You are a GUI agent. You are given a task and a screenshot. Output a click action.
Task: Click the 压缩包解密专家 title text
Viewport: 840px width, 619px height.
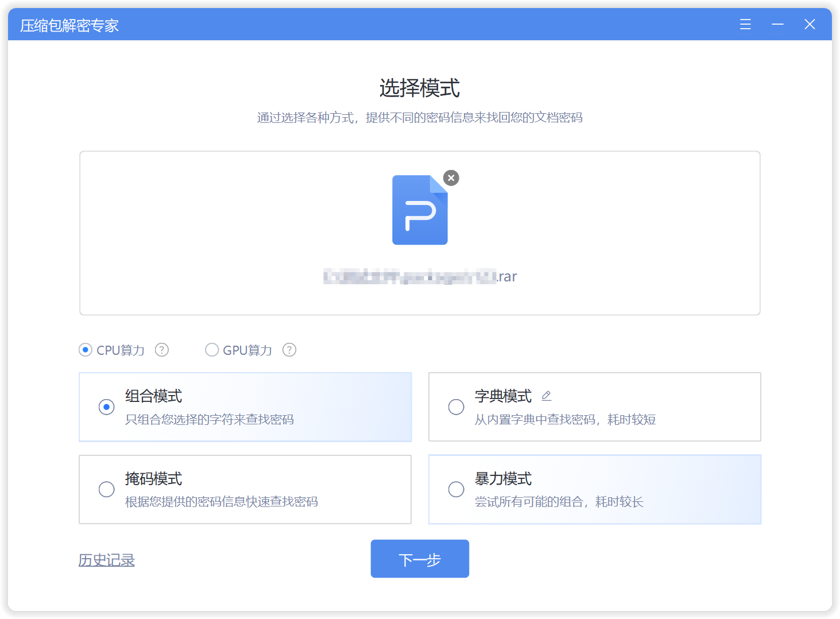[x=69, y=25]
